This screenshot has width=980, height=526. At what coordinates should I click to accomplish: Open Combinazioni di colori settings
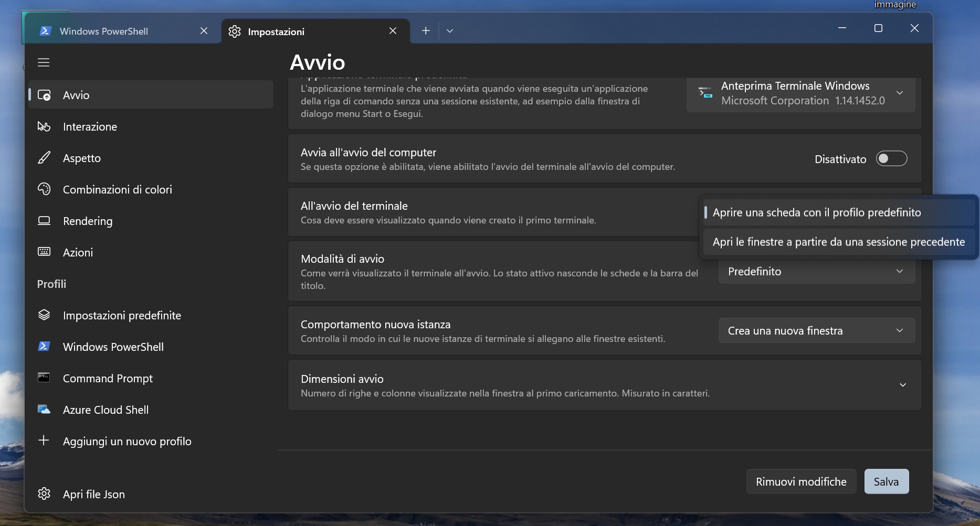(151, 189)
